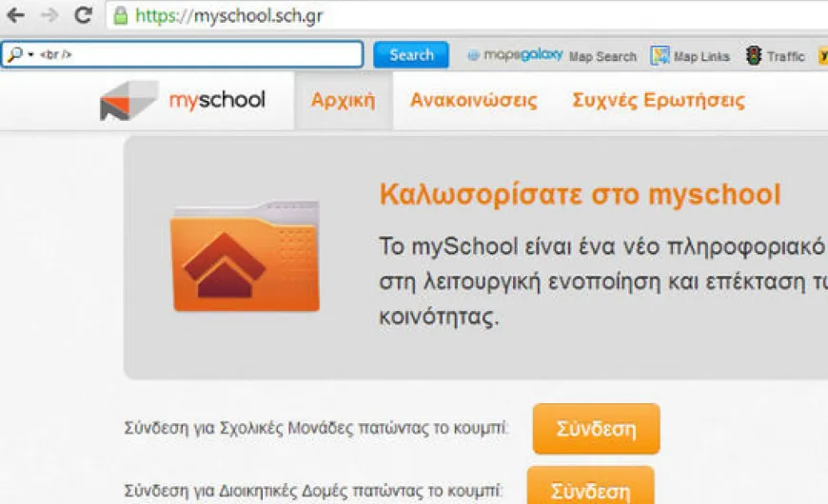Click the magnifying glass in the toolbar search

(15, 54)
